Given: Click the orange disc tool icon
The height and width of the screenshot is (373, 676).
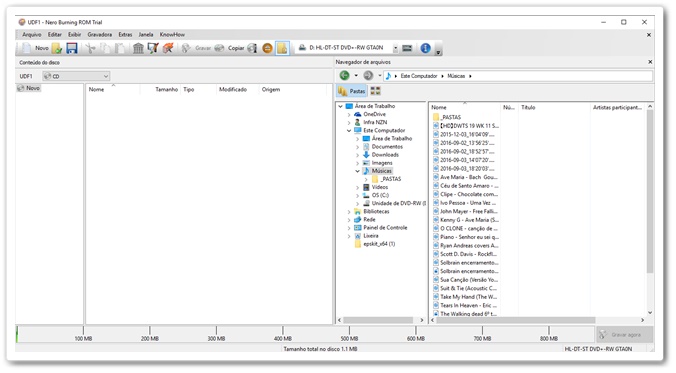Looking at the screenshot, I should pos(168,48).
